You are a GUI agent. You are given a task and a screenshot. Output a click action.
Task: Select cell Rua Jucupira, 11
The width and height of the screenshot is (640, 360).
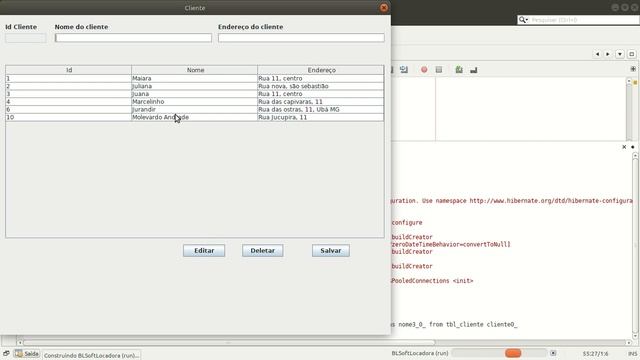(x=321, y=117)
